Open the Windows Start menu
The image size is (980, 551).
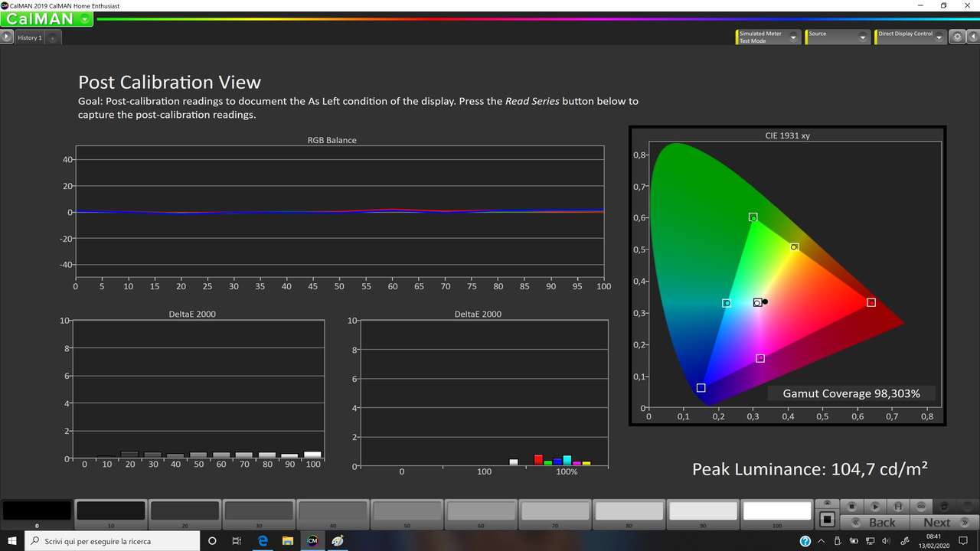pyautogui.click(x=12, y=541)
